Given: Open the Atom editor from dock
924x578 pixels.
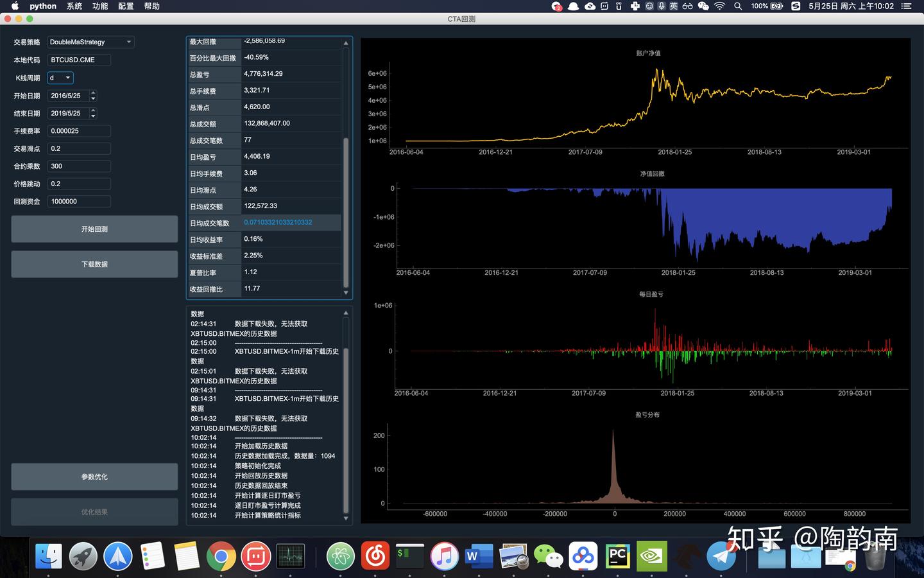Looking at the screenshot, I should 341,556.
